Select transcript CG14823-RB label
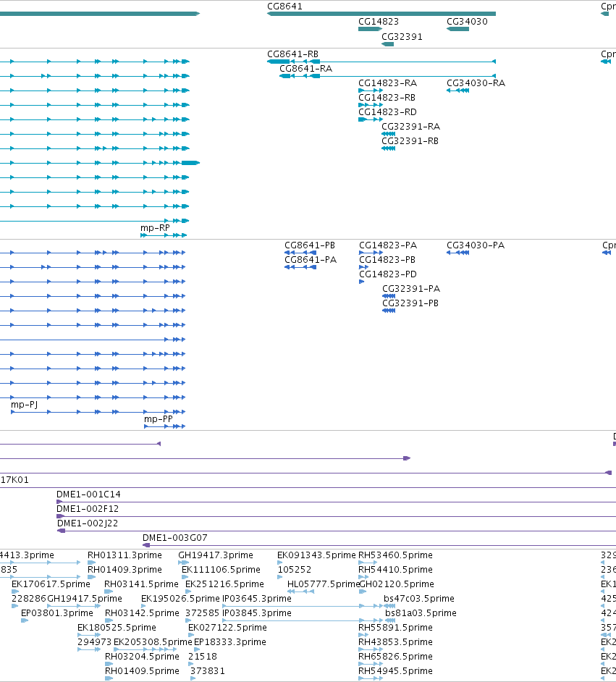616x682 pixels. (387, 98)
